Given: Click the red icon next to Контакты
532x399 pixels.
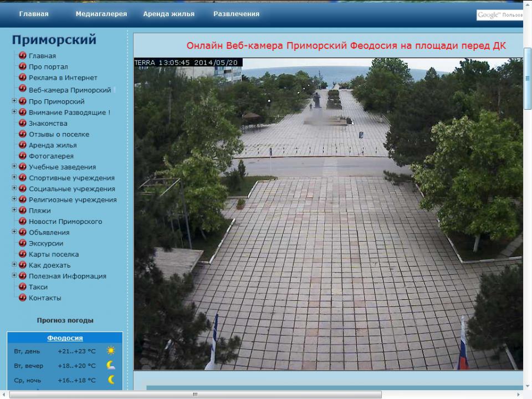Looking at the screenshot, I should pos(23,298).
